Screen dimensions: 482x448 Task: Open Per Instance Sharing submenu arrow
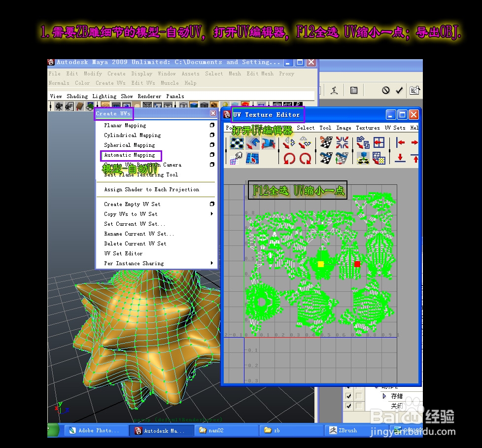[x=212, y=263]
